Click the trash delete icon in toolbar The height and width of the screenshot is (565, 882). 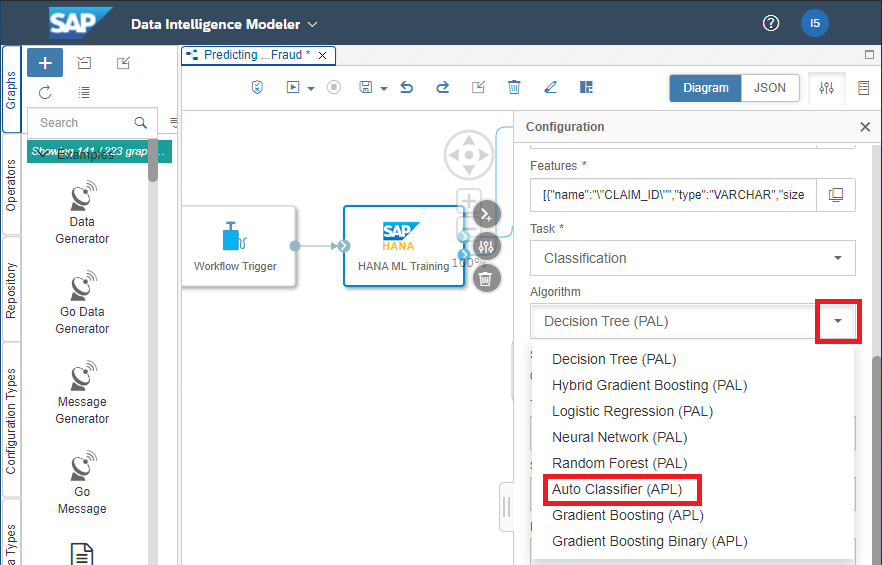coord(514,88)
